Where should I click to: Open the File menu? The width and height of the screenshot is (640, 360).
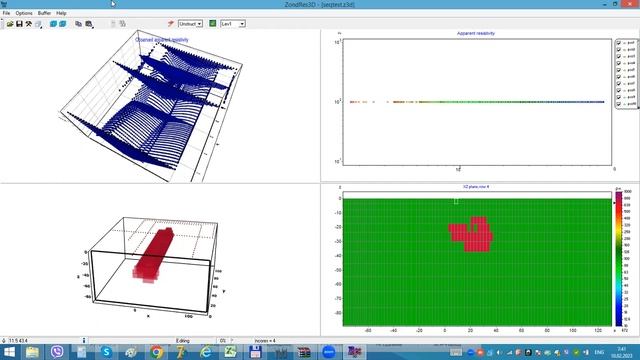tap(6, 13)
